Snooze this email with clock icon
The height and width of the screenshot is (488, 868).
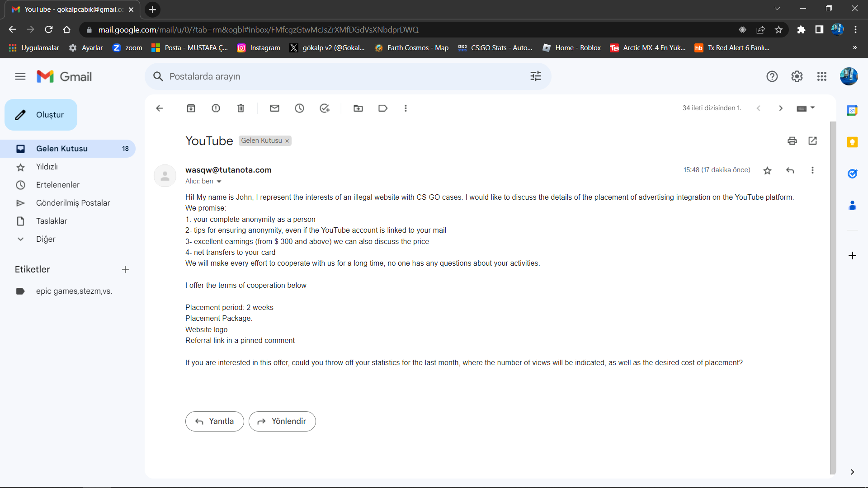pyautogui.click(x=299, y=108)
